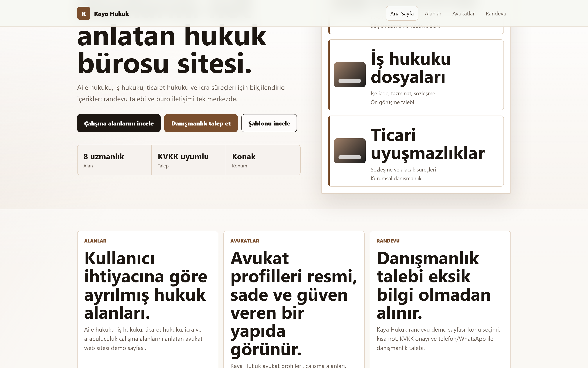Open the Ticari uyuşmazlıklar heading
The image size is (588, 368).
(428, 144)
